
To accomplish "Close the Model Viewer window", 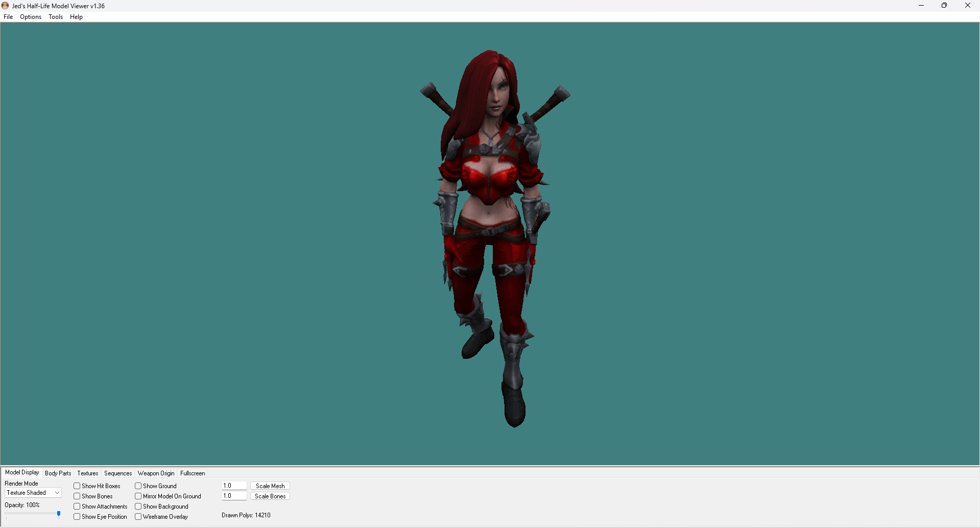I will pyautogui.click(x=968, y=6).
